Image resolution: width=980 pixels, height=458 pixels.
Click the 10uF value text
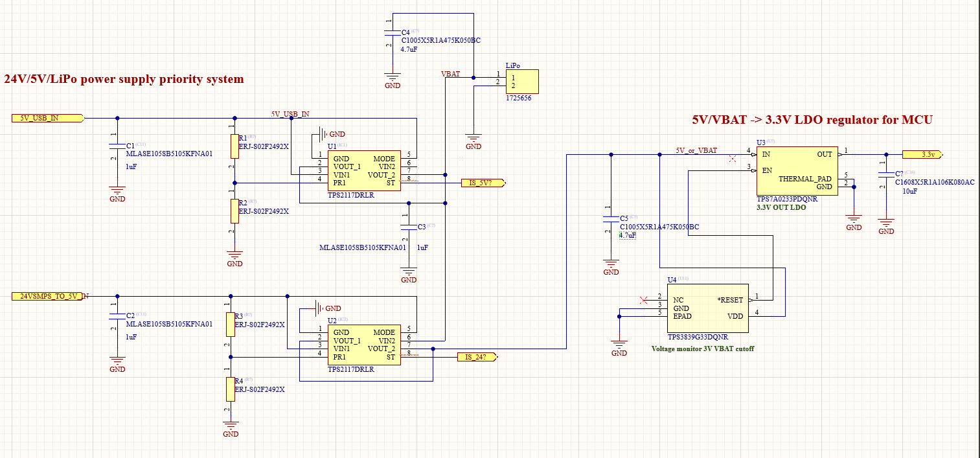click(x=911, y=192)
